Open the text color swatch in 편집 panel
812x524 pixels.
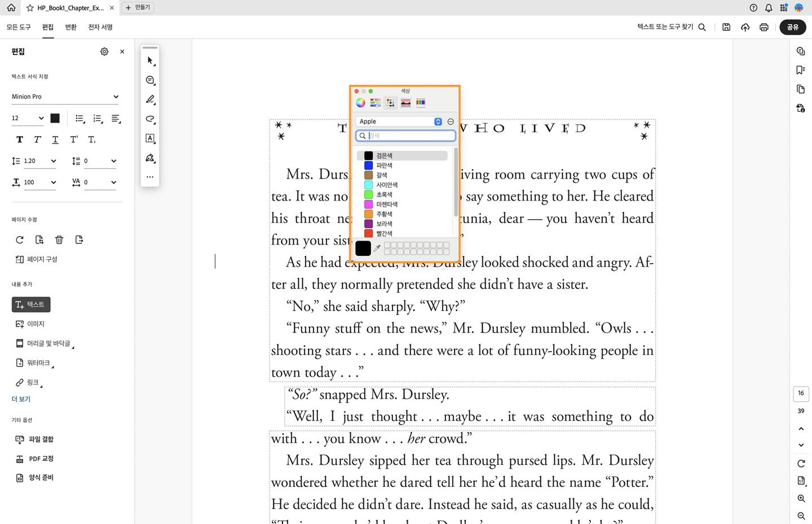[55, 118]
